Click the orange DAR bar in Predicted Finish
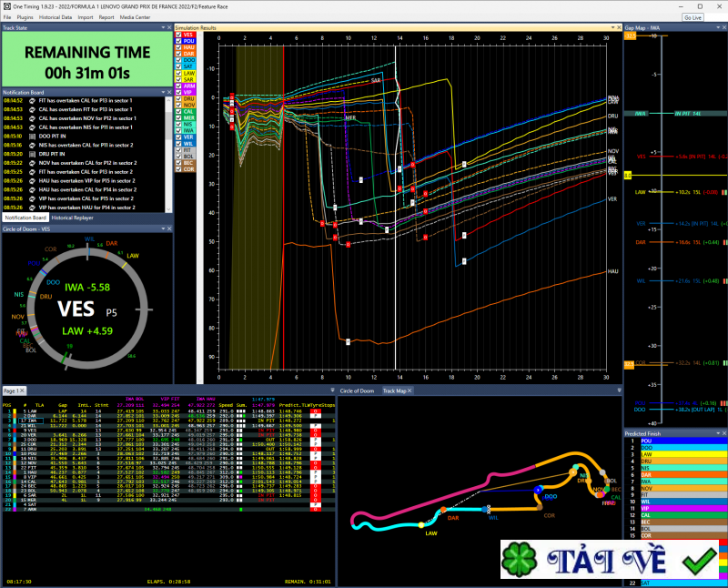 (x=683, y=474)
